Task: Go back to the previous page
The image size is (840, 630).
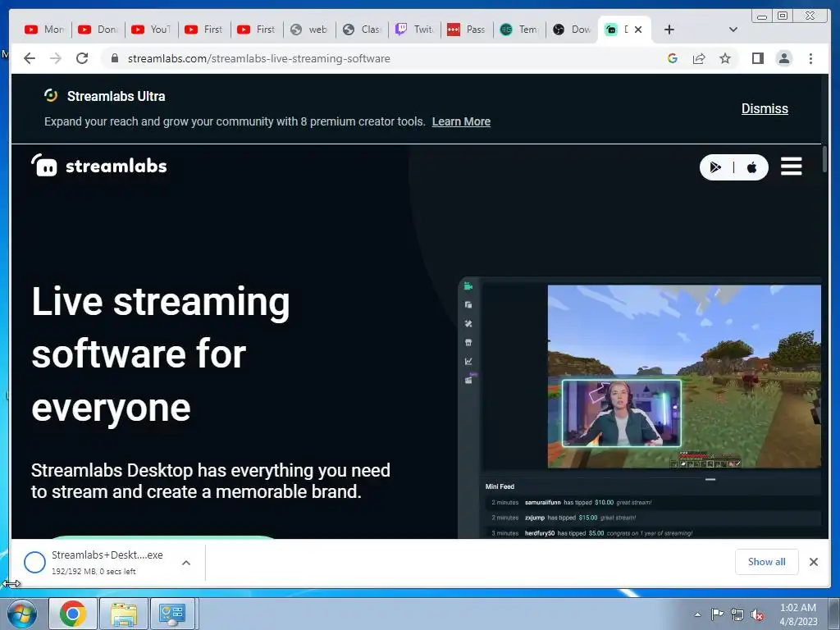Action: click(30, 58)
